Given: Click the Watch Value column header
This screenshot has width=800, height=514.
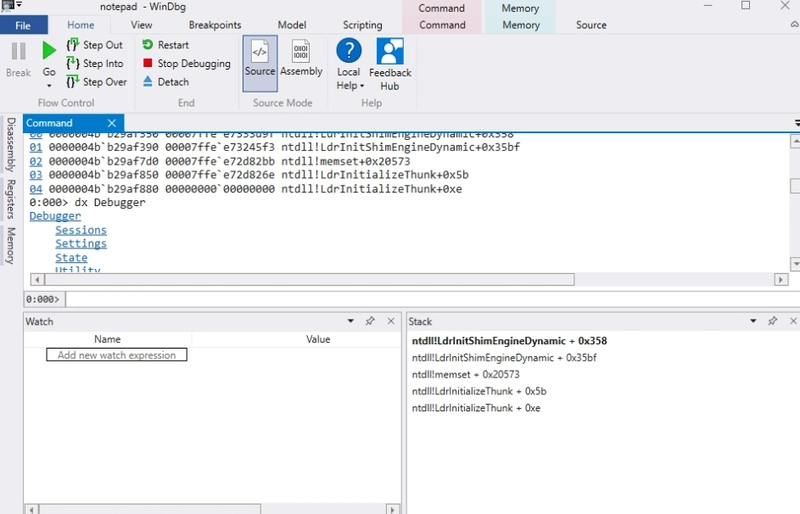Looking at the screenshot, I should coord(318,339).
